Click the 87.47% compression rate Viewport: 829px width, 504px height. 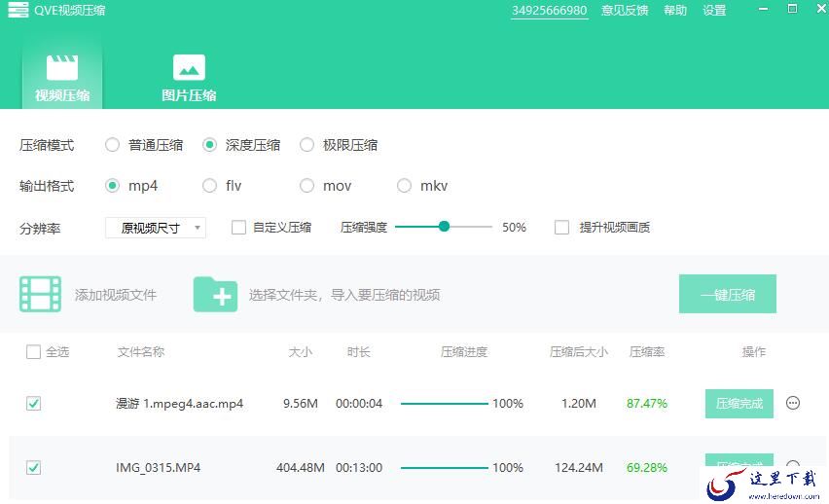647,404
